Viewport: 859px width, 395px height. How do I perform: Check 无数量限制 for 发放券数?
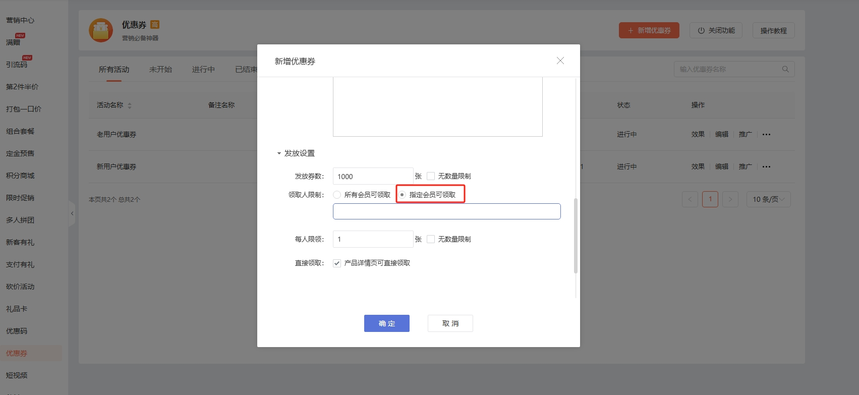coord(431,176)
